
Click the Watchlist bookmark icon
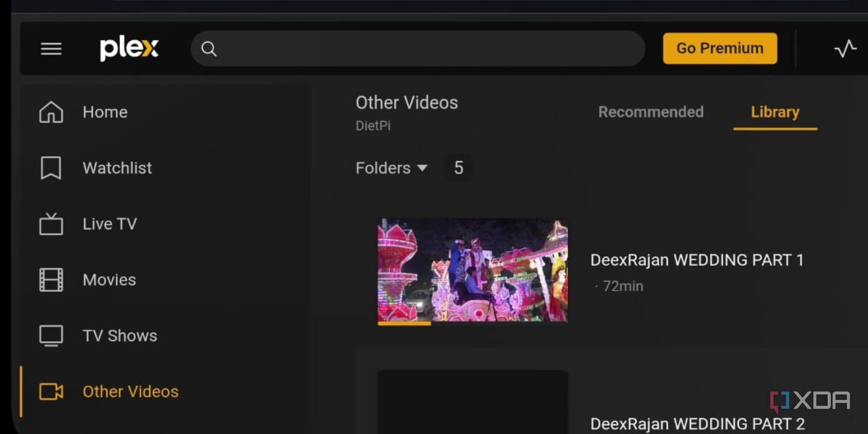tap(51, 168)
